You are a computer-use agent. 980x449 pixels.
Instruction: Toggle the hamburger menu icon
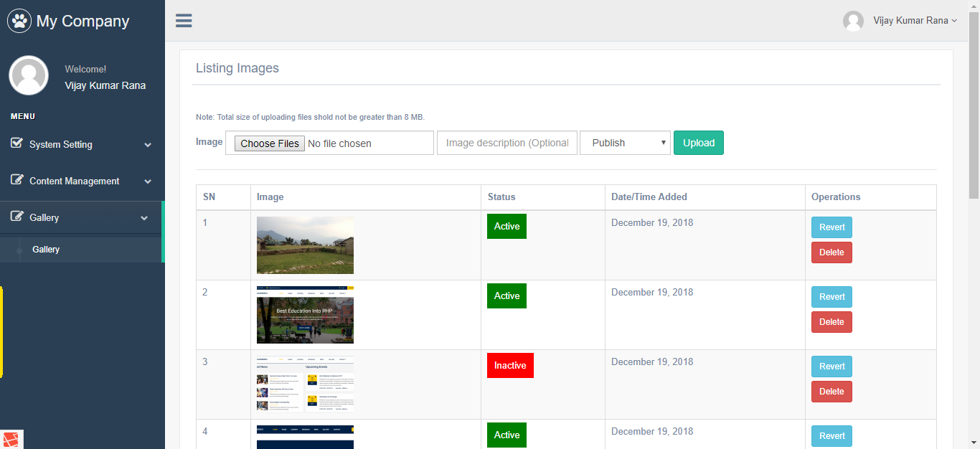(x=184, y=20)
